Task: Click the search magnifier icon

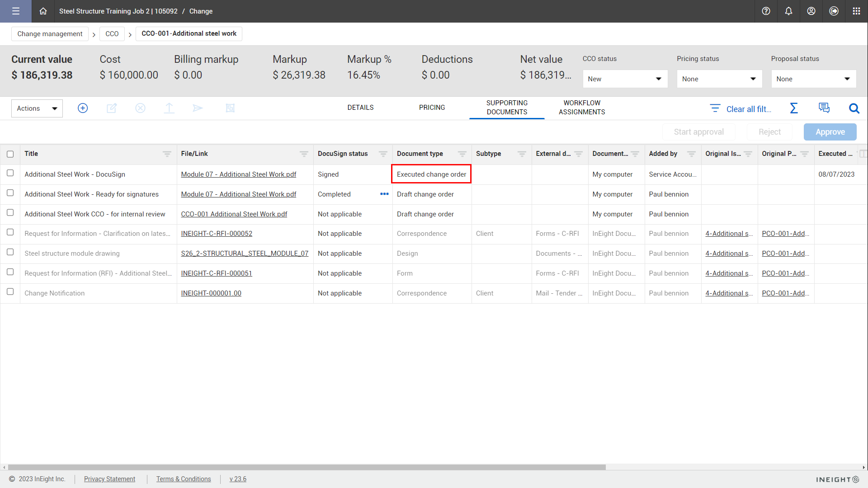Action: [x=854, y=108]
